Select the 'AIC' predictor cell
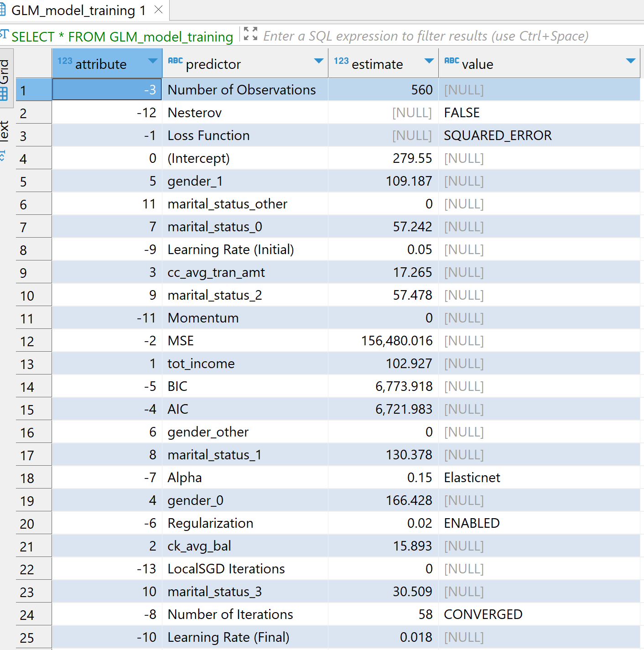644x650 pixels. (245, 409)
